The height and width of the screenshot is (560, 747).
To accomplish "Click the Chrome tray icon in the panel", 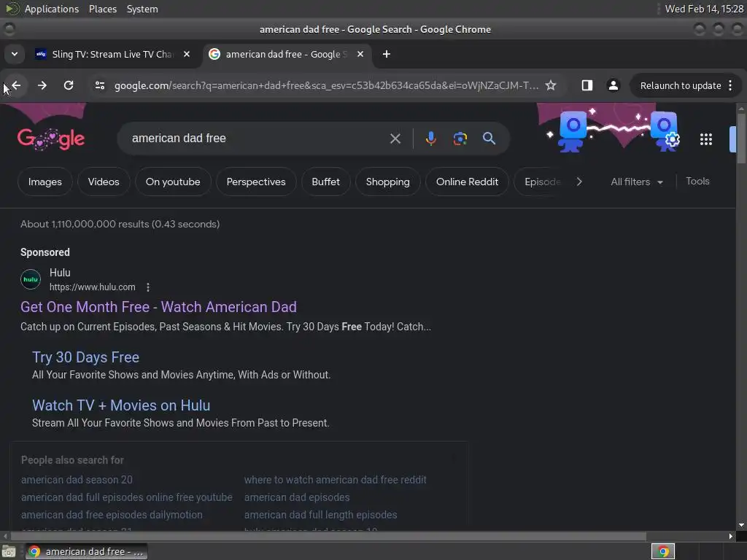I will point(662,551).
